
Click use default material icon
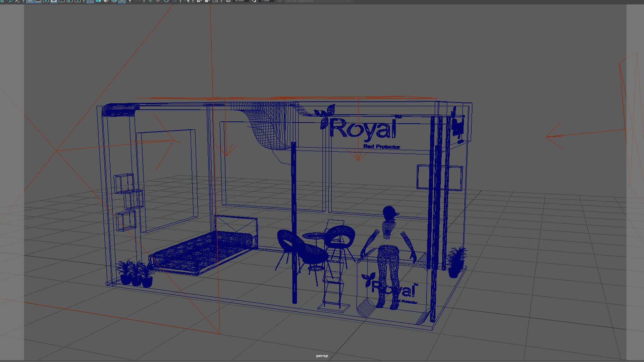(x=106, y=1)
